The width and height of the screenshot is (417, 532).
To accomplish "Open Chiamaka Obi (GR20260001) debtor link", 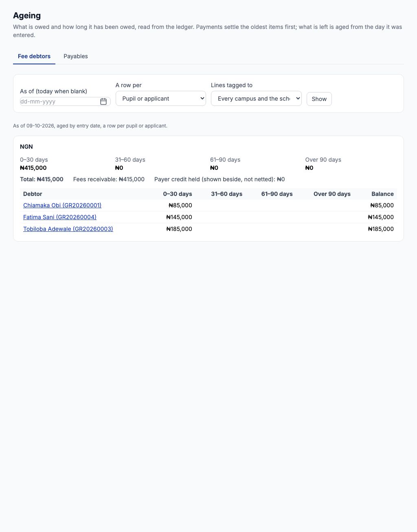I will (62, 205).
